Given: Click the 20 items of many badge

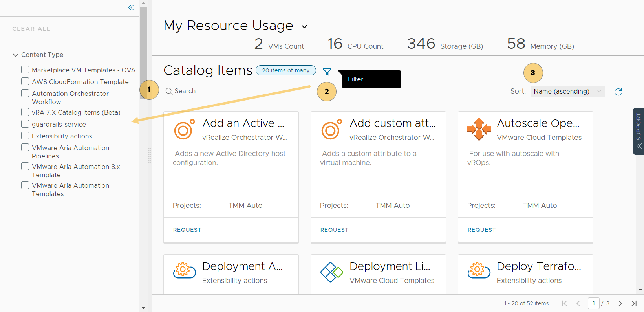Looking at the screenshot, I should [286, 70].
